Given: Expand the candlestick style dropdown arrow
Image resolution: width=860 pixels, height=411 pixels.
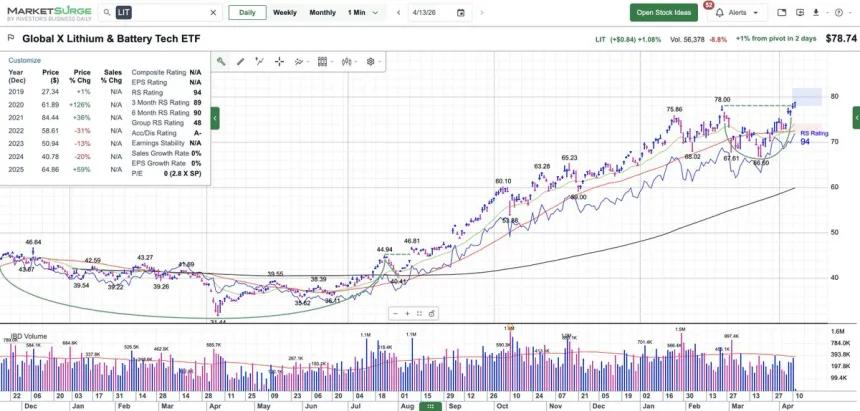Looking at the screenshot, I should [x=356, y=62].
